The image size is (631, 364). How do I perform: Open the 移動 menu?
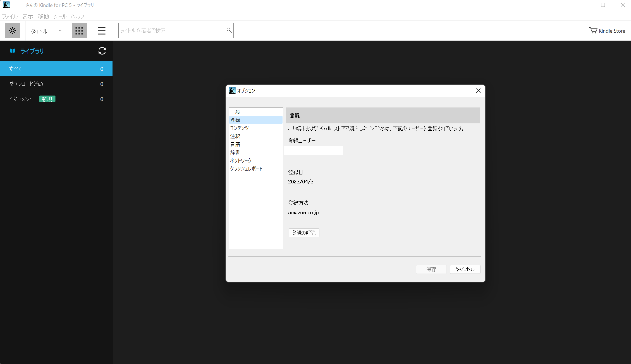coord(43,16)
